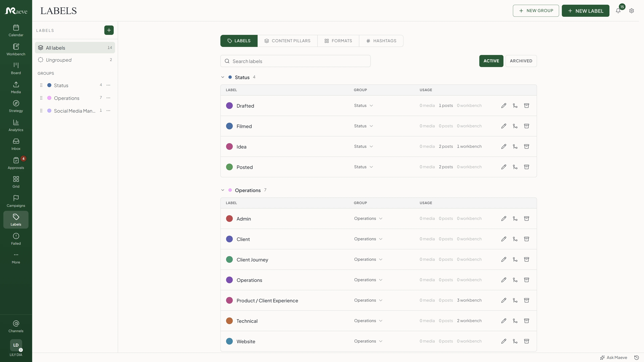This screenshot has height=362, width=644.
Task: Open Approvals with 4 pending
Action: [16, 163]
